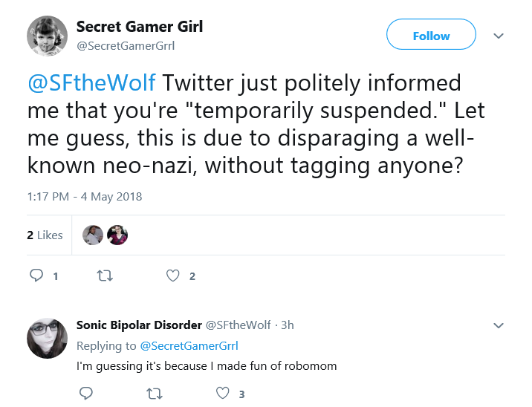This screenshot has height=407, width=532.
Task: Expand the main tweet options chevron
Action: click(x=498, y=36)
